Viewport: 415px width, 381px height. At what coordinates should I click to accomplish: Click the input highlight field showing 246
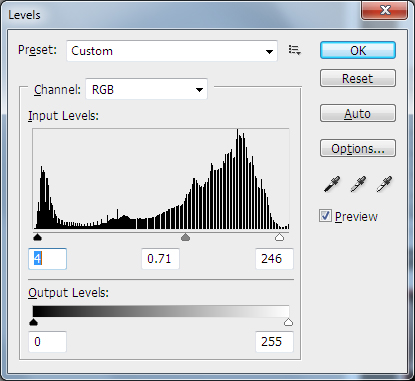(x=274, y=259)
